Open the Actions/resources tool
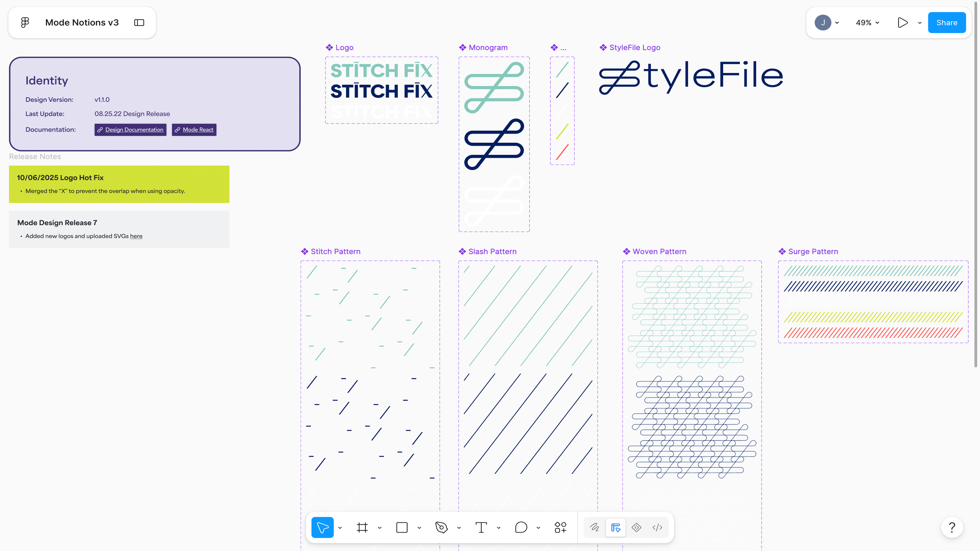 tap(561, 527)
